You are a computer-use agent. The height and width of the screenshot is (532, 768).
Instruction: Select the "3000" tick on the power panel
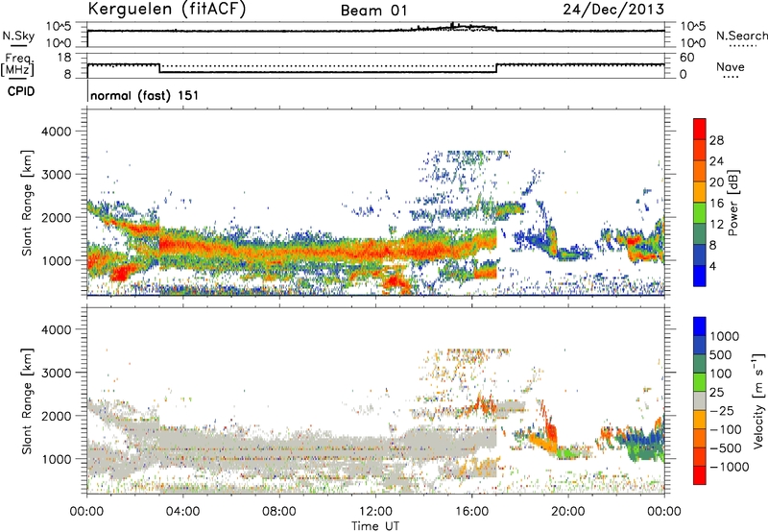[x=56, y=175]
